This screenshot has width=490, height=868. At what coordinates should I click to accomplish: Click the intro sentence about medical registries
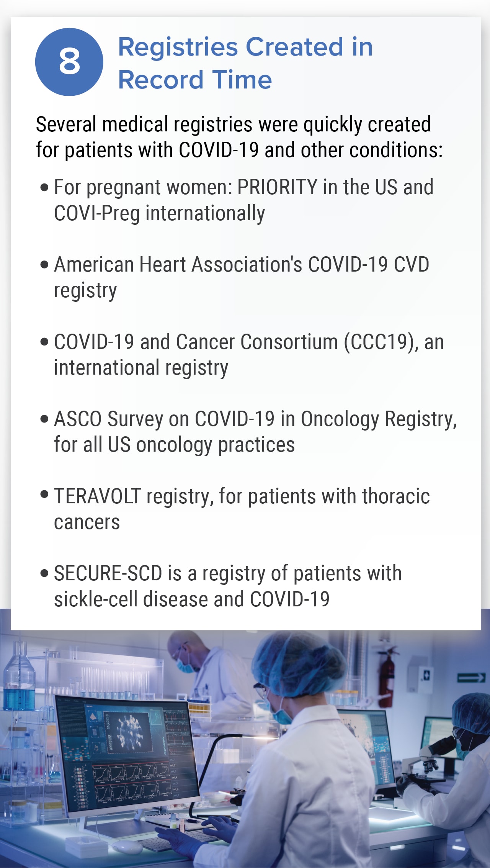[239, 137]
